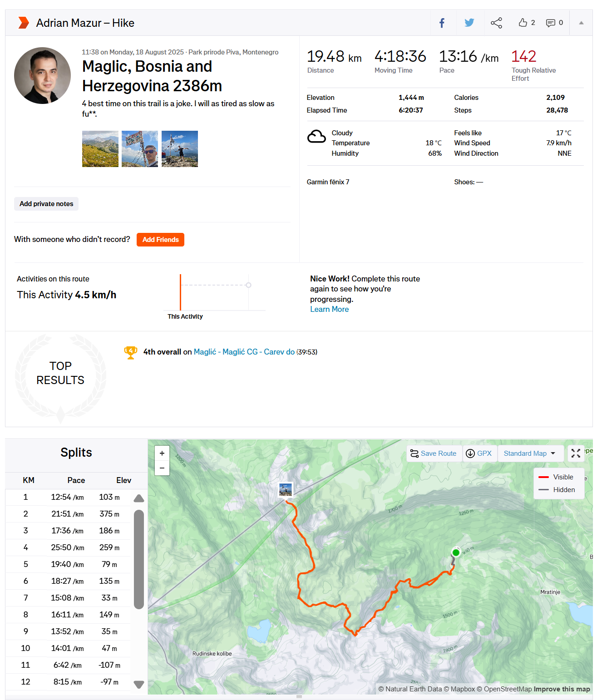Share the activity on Twitter
This screenshot has height=700, width=597.
point(469,23)
